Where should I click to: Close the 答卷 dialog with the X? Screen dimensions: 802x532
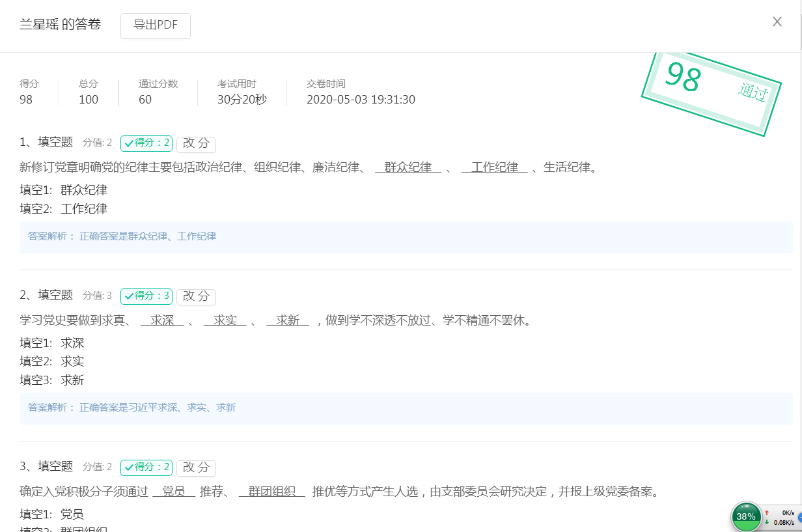pos(777,21)
